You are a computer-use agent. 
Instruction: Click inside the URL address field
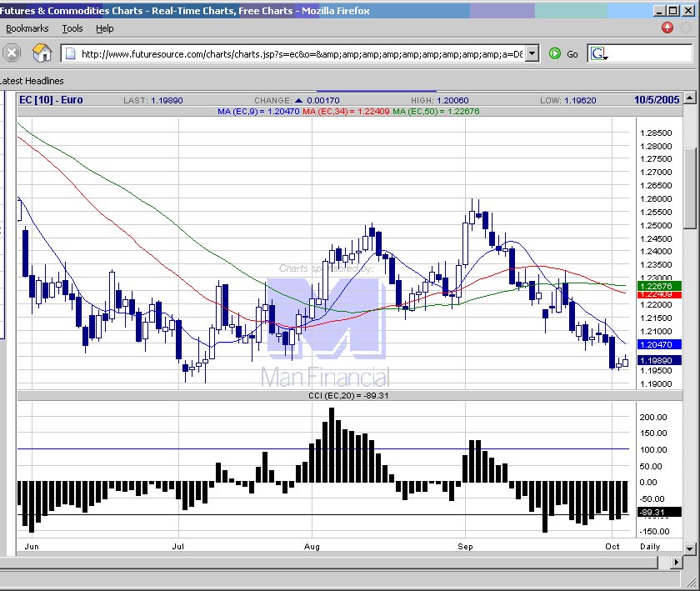pyautogui.click(x=300, y=53)
